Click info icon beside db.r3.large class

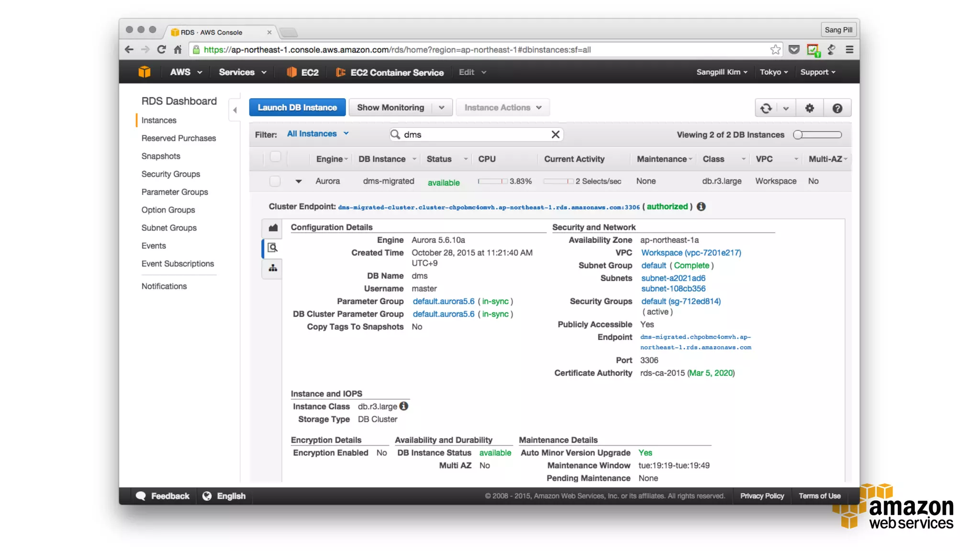click(x=404, y=406)
